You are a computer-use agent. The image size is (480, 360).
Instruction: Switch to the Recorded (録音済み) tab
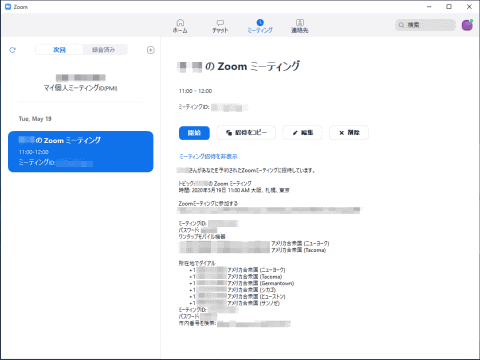click(104, 50)
